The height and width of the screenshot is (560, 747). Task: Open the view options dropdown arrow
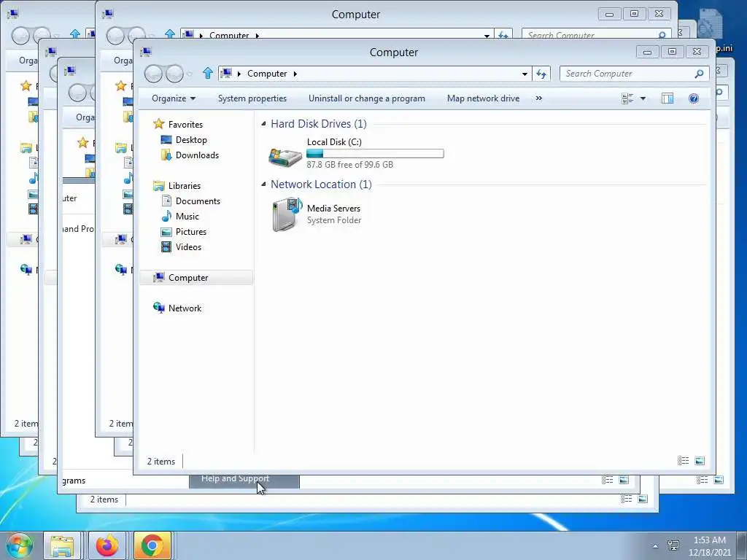coord(643,98)
